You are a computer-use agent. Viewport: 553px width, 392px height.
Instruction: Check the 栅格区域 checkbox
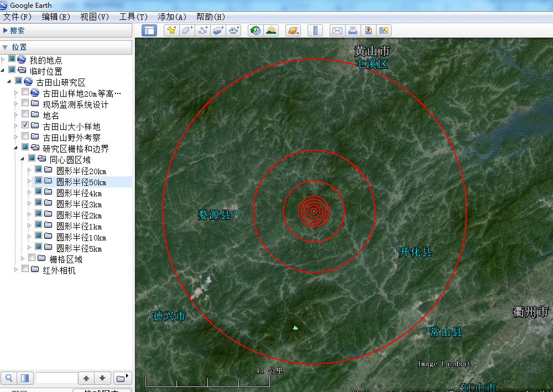point(32,257)
